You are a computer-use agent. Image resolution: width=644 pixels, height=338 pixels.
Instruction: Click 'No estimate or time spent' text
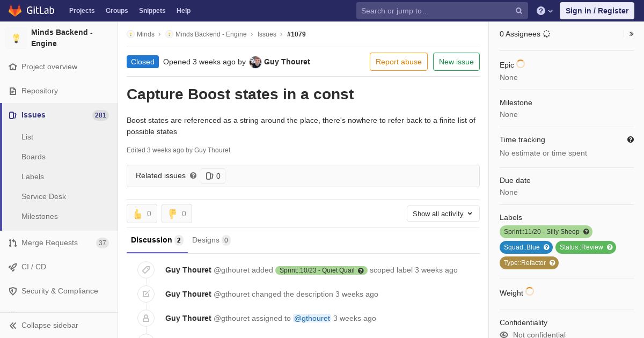[x=543, y=153]
